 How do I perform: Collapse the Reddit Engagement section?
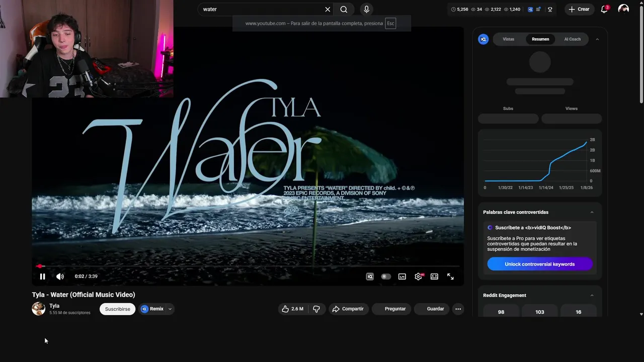[592, 295]
